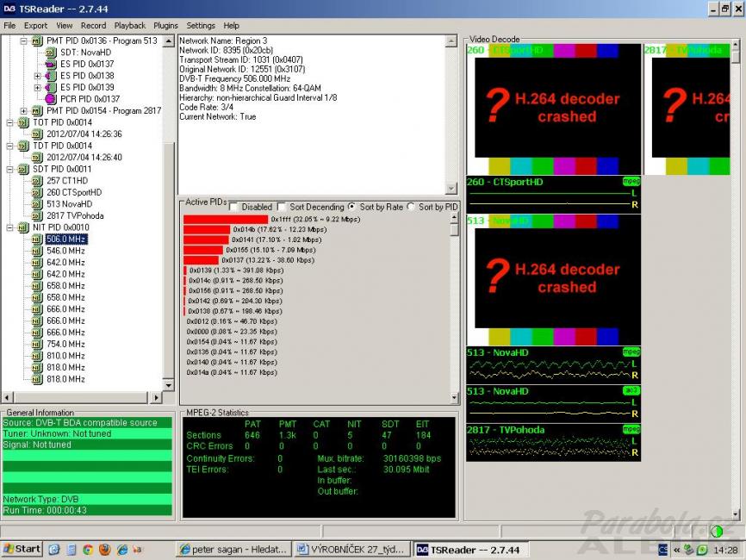The width and height of the screenshot is (746, 560).
Task: Enable the Disabled checkbox in Active PIDs
Action: (x=233, y=207)
